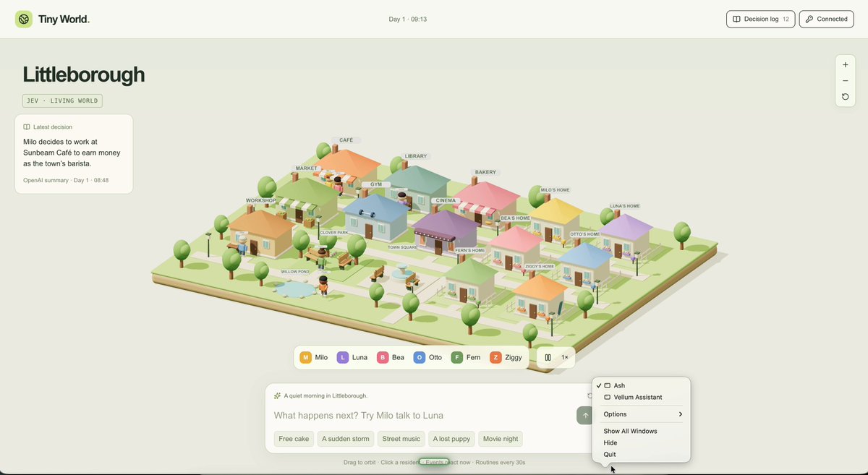Focus the What happens next input
868x475 pixels.
point(423,416)
